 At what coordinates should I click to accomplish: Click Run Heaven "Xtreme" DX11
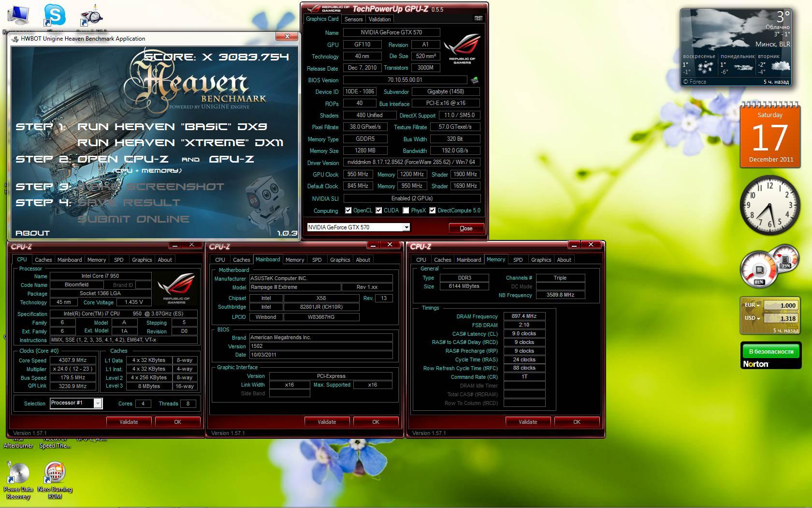tap(180, 143)
